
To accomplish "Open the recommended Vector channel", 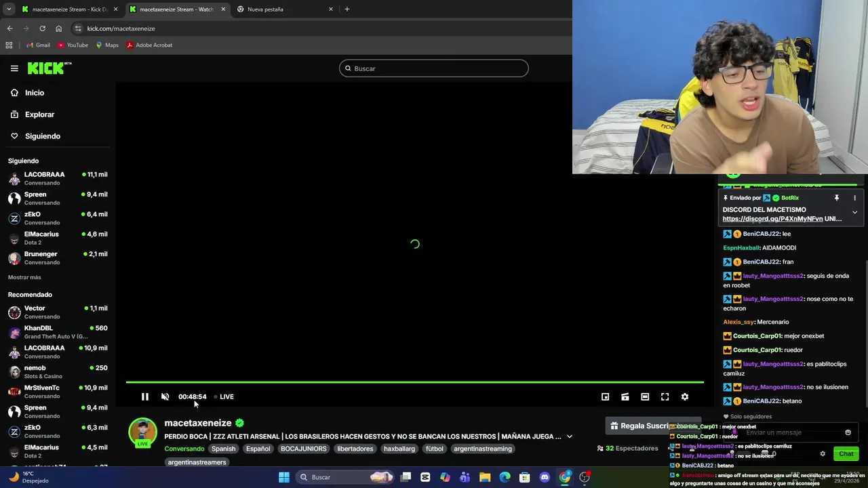I will [58, 312].
